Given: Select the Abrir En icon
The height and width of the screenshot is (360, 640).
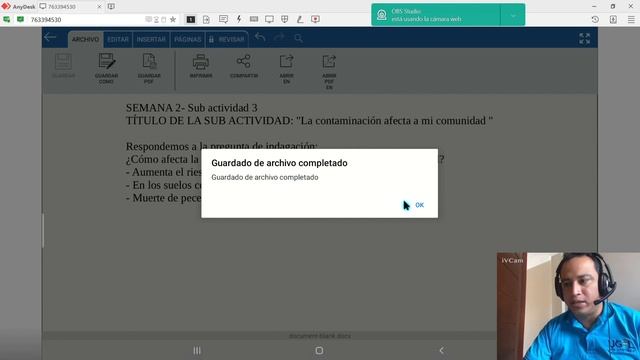Looking at the screenshot, I should click(x=287, y=69).
